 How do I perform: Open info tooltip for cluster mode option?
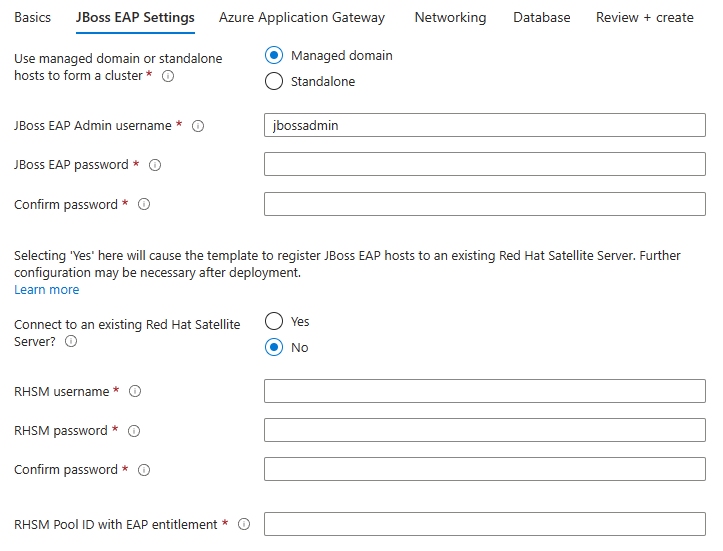pos(168,76)
